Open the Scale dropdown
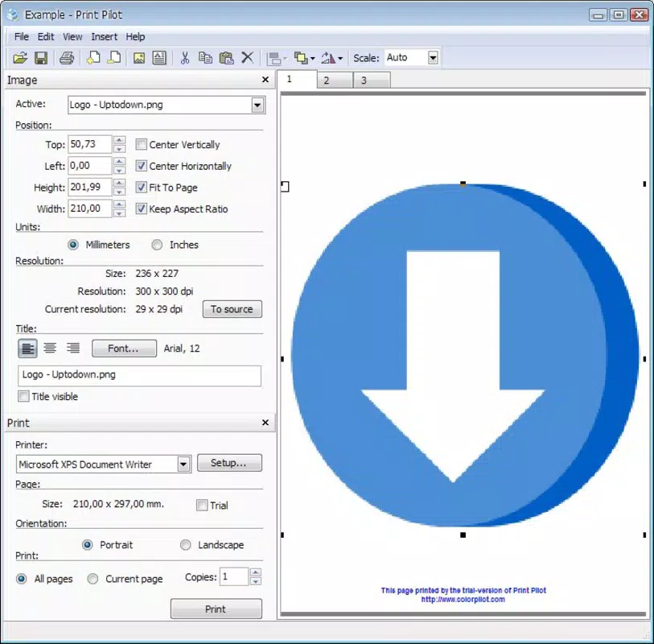This screenshot has width=654, height=644. 433,58
